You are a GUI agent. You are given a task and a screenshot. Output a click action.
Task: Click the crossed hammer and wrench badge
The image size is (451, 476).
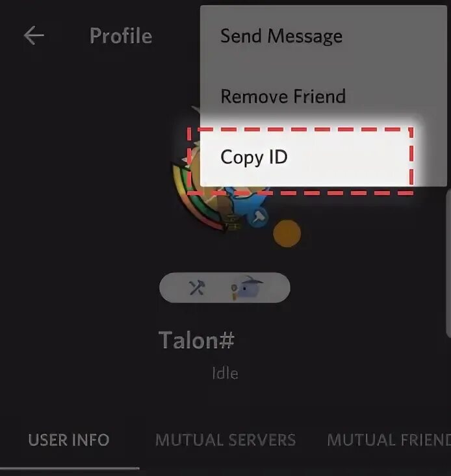click(196, 287)
